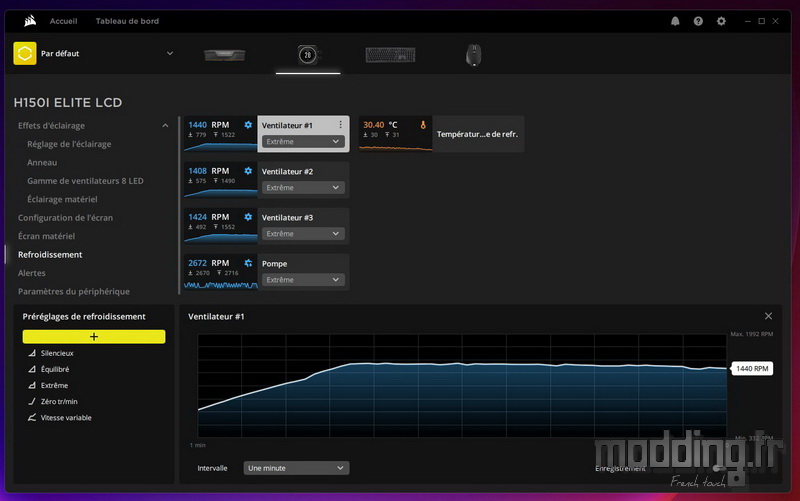Open Ventilateur #2 Extrême mode dropdown

303,188
